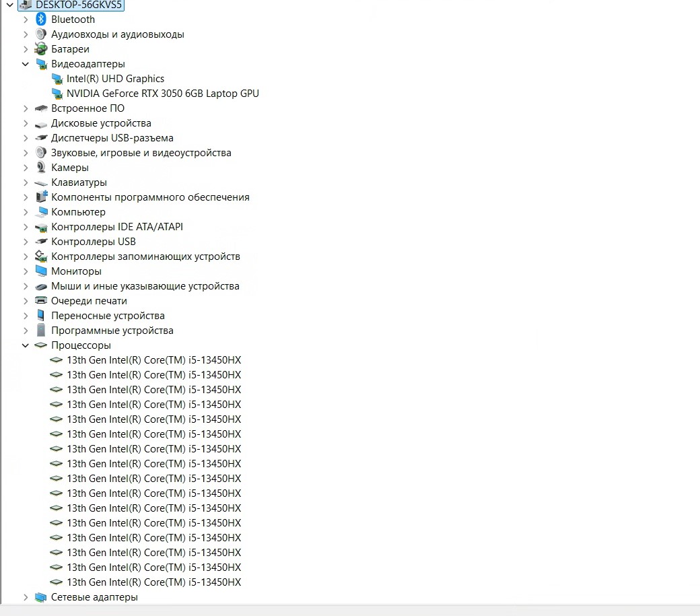Click the Дисковые устройства drive icon

(x=41, y=123)
